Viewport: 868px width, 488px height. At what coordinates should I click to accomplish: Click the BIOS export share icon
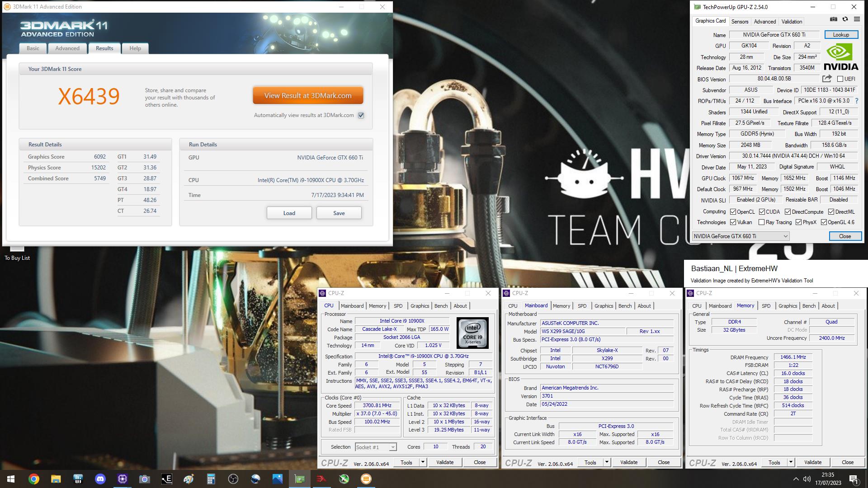827,79
